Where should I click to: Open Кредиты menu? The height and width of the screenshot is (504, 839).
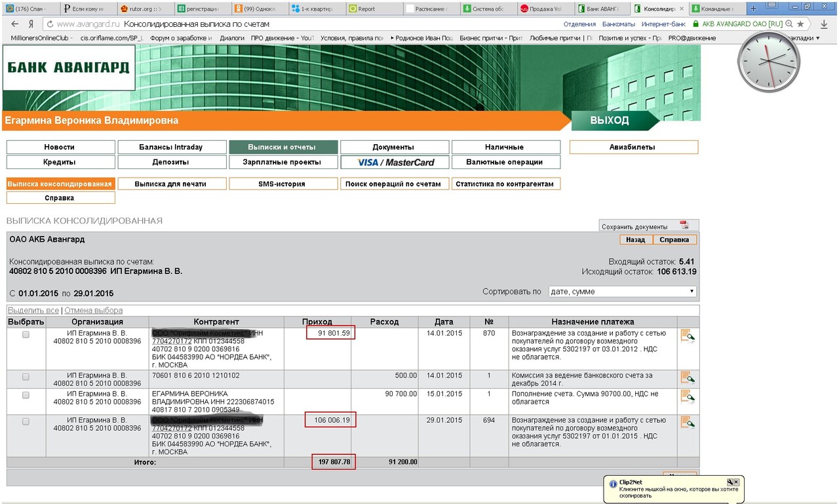click(60, 162)
